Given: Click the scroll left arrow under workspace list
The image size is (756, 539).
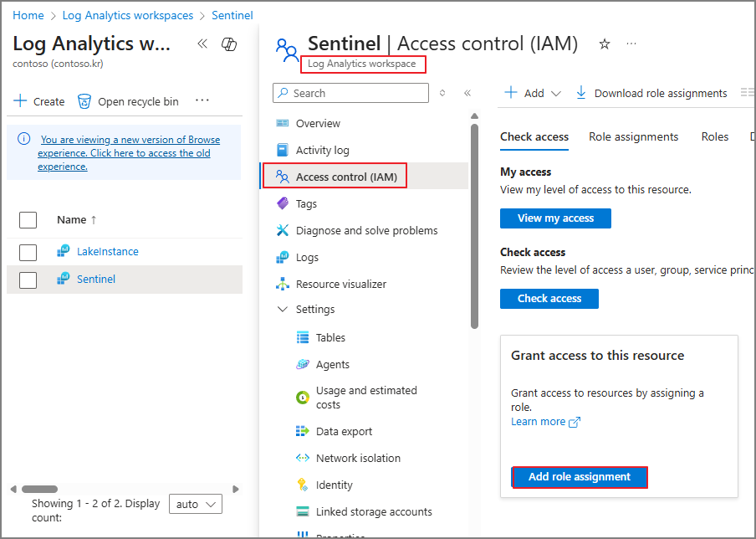Looking at the screenshot, I should (x=13, y=489).
